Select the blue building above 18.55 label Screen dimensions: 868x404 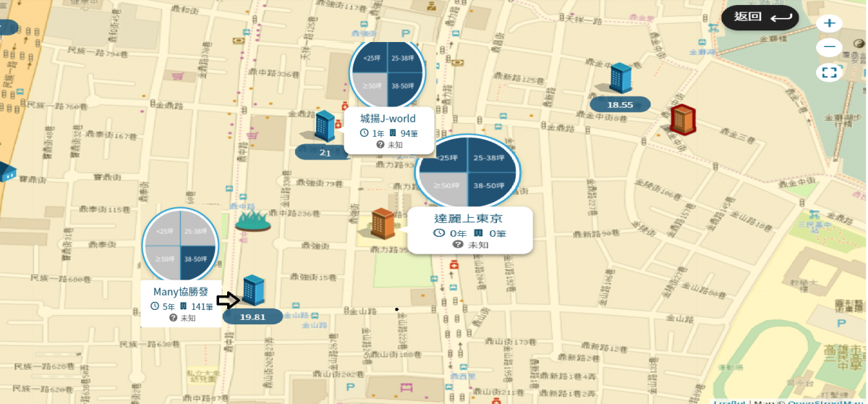tap(620, 78)
